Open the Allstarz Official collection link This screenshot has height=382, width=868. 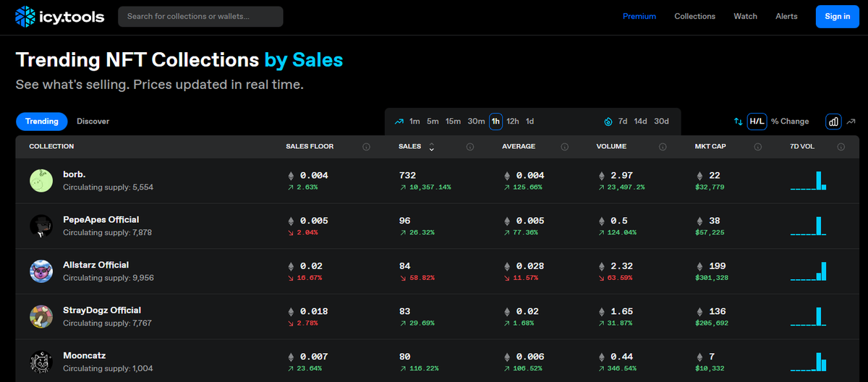click(x=96, y=265)
